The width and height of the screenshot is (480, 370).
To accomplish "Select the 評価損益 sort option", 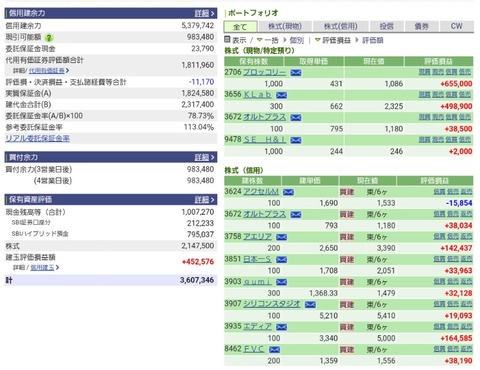I will 333,40.
